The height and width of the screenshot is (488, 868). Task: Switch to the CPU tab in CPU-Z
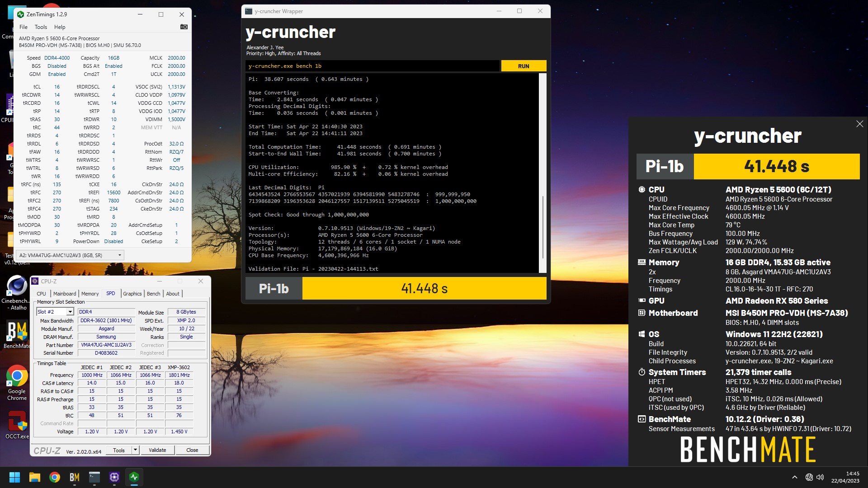41,294
